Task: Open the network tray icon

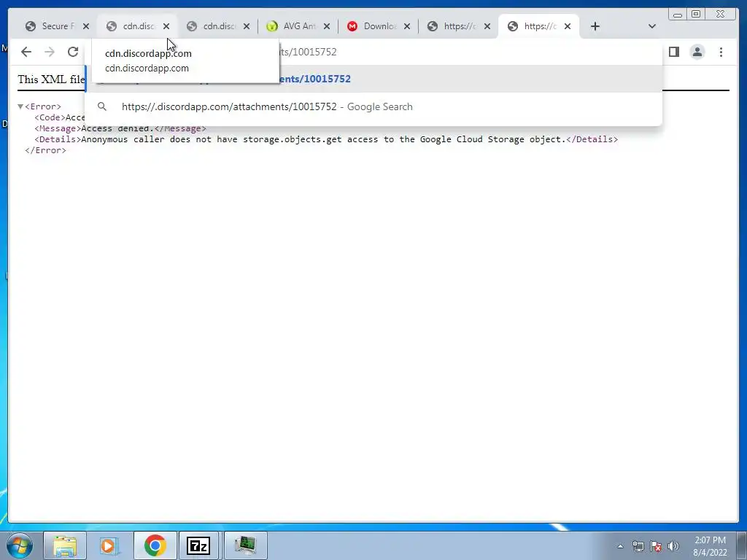Action: click(638, 546)
